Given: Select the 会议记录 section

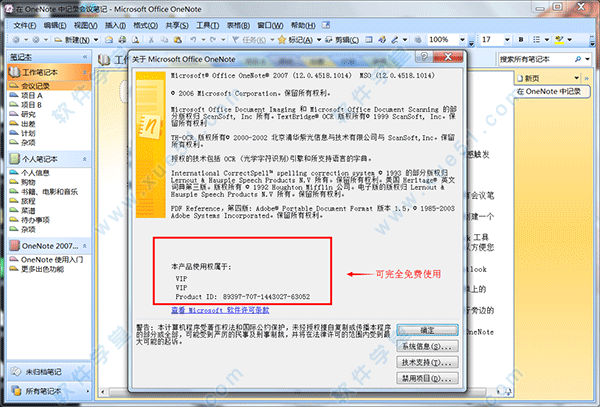Looking at the screenshot, I should pos(49,86).
